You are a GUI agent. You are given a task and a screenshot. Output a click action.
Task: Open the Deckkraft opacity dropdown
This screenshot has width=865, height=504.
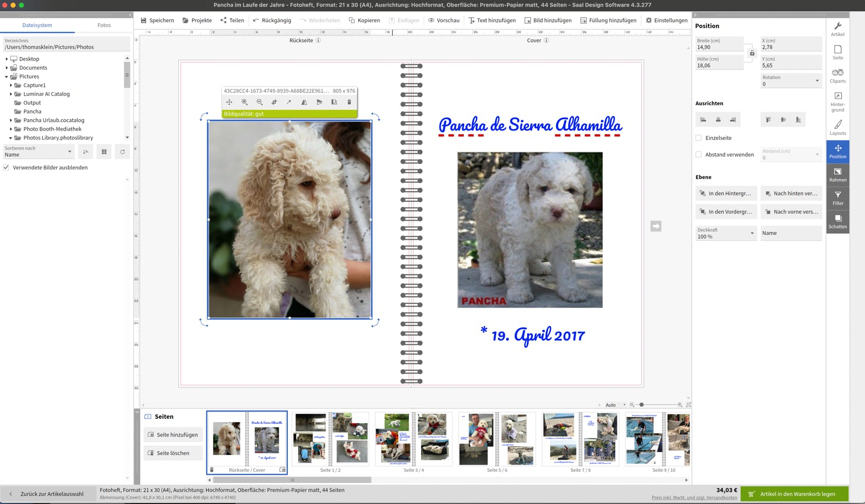tap(726, 233)
